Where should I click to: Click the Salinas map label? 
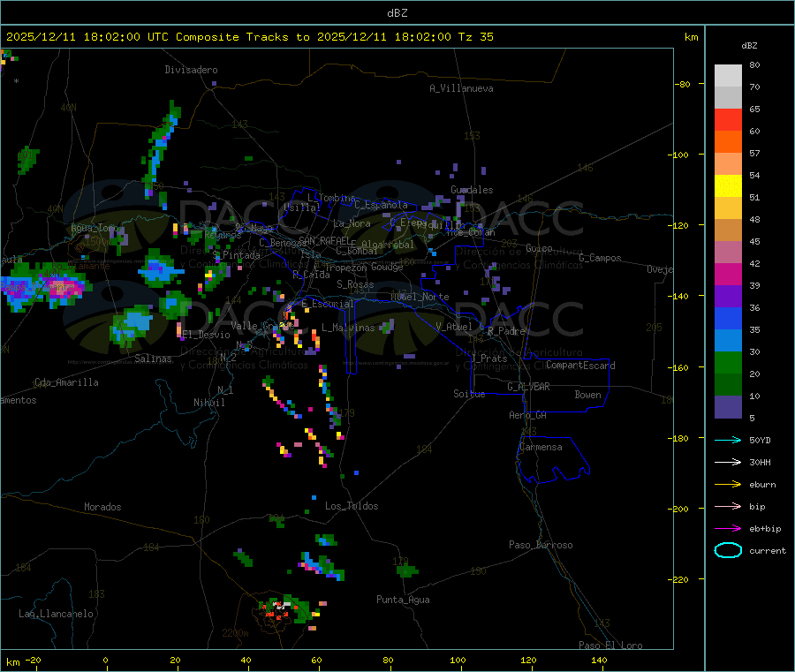[x=153, y=359]
